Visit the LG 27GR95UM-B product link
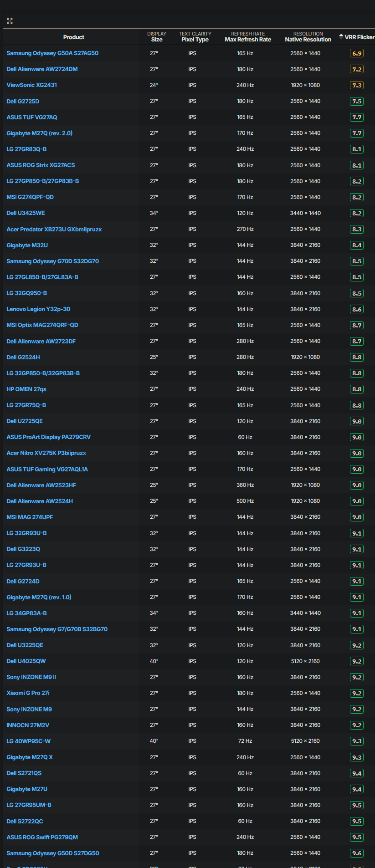 (x=29, y=805)
